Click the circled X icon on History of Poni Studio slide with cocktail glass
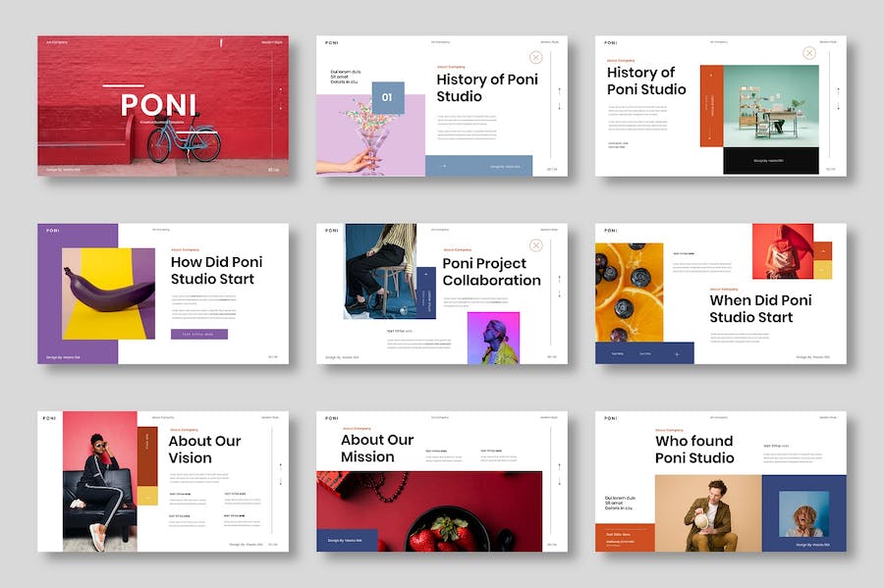 [x=536, y=57]
